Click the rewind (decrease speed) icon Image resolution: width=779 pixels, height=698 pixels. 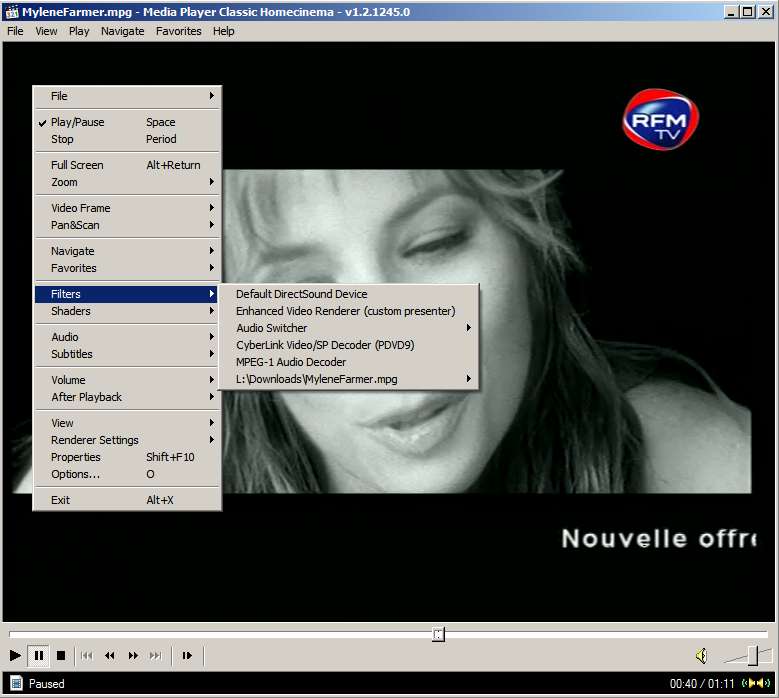coord(110,656)
